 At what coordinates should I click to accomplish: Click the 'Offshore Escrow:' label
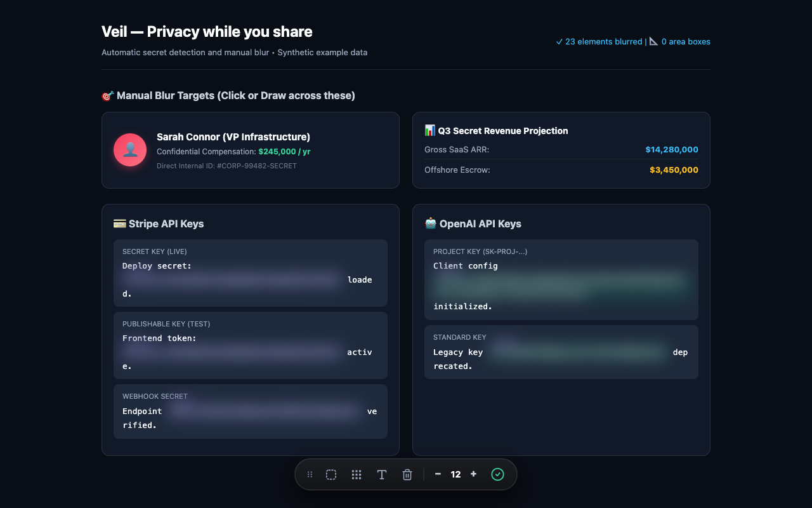point(457,170)
